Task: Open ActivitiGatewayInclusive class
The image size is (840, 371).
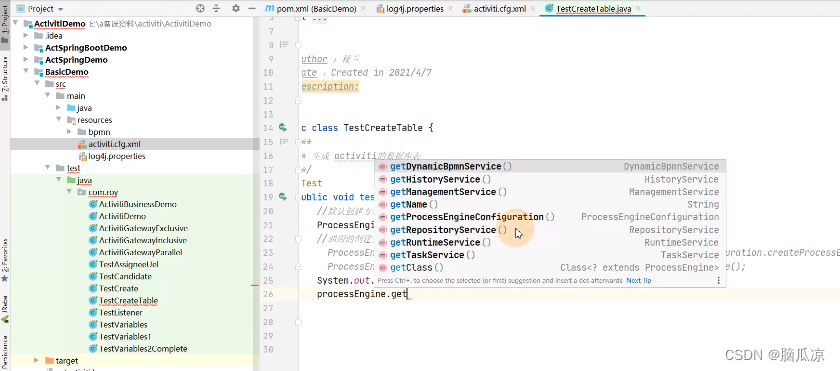Action: point(142,240)
